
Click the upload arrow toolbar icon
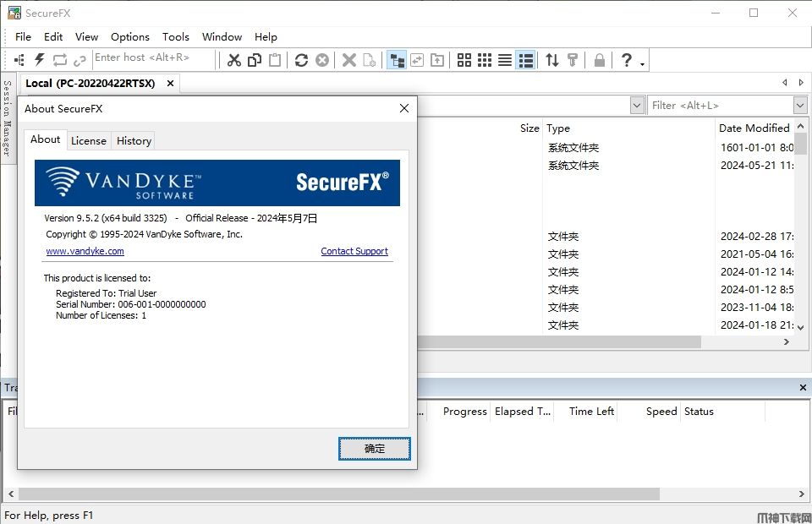pos(437,60)
